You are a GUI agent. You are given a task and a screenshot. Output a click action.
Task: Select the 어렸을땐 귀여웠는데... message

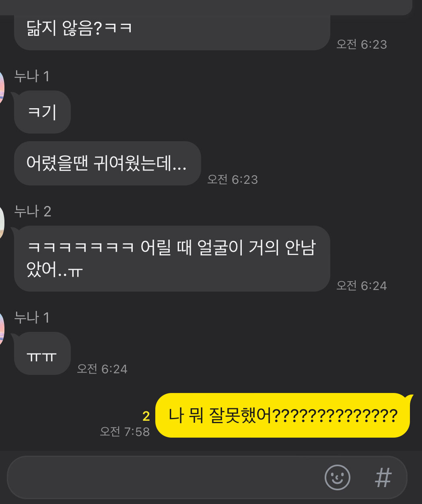tap(107, 163)
